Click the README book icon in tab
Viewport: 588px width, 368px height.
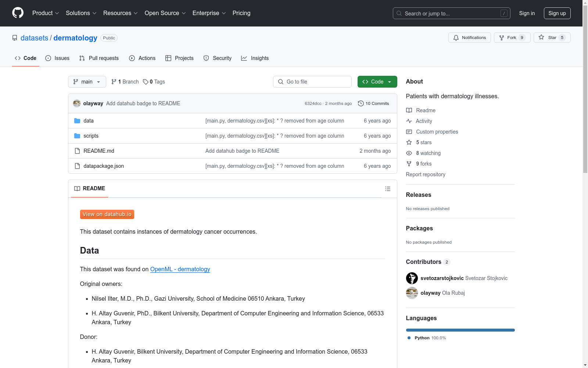pyautogui.click(x=77, y=188)
